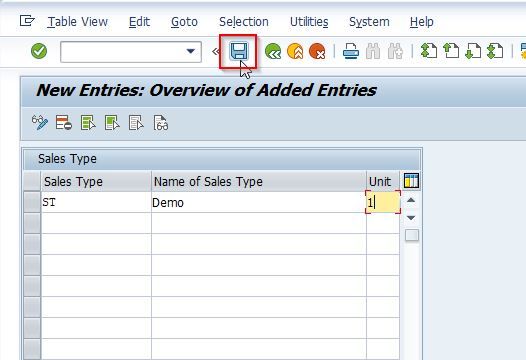
Task: Click the red Cancel icon
Action: click(317, 51)
